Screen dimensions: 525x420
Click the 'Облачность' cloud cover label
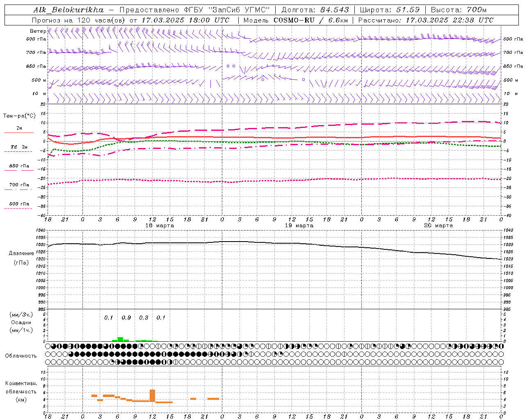(21, 356)
